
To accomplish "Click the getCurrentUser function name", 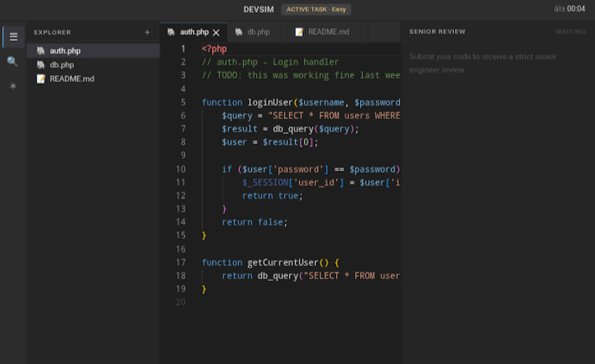I will point(283,263).
